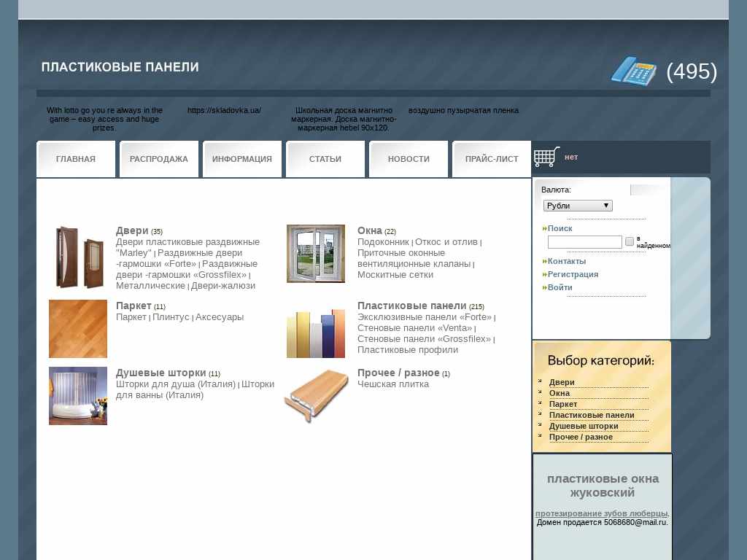The height and width of the screenshot is (560, 747).
Task: Open the Контакты sidebar link
Action: pos(566,261)
